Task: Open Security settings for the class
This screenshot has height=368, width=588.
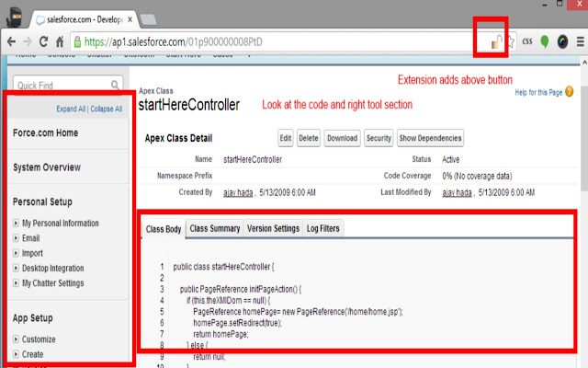Action: [x=379, y=138]
